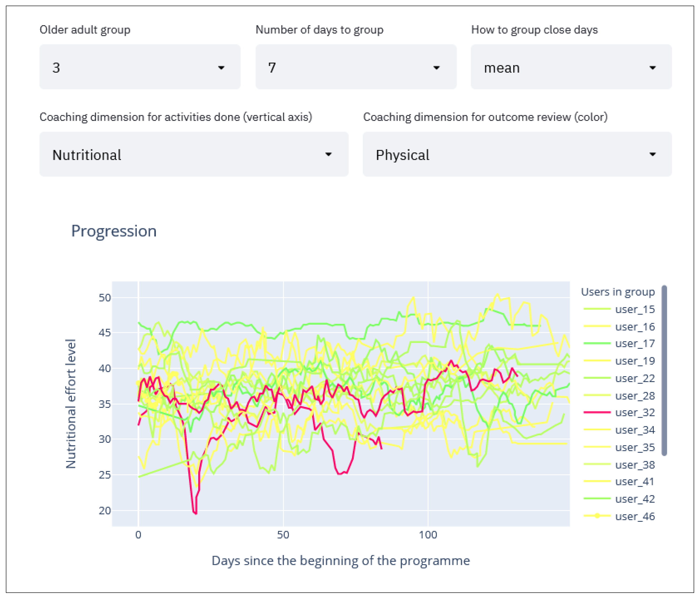Click the green user_42 legend line swatch
The height and width of the screenshot is (599, 700).
pyautogui.click(x=597, y=499)
